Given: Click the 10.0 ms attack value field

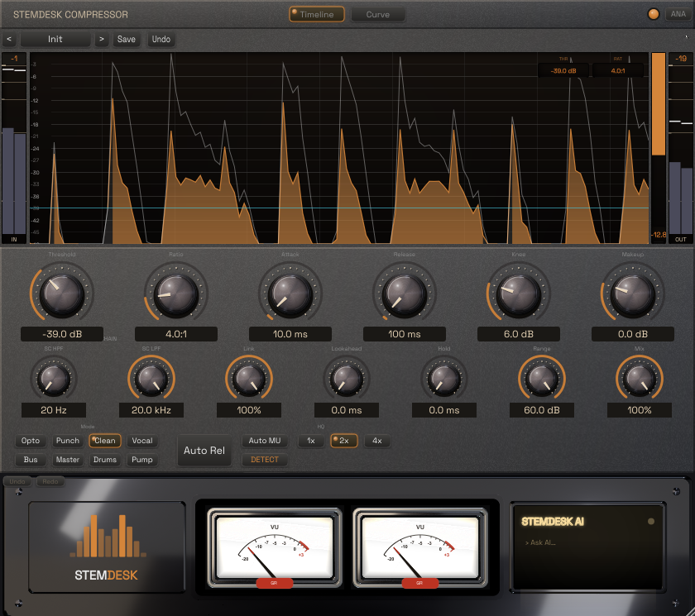Looking at the screenshot, I should (x=290, y=334).
